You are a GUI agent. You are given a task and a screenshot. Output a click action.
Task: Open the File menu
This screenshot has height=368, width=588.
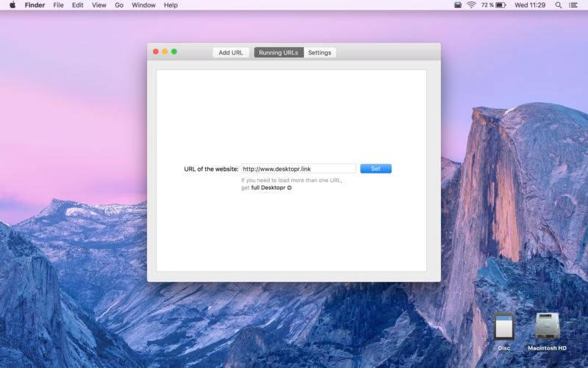point(58,5)
